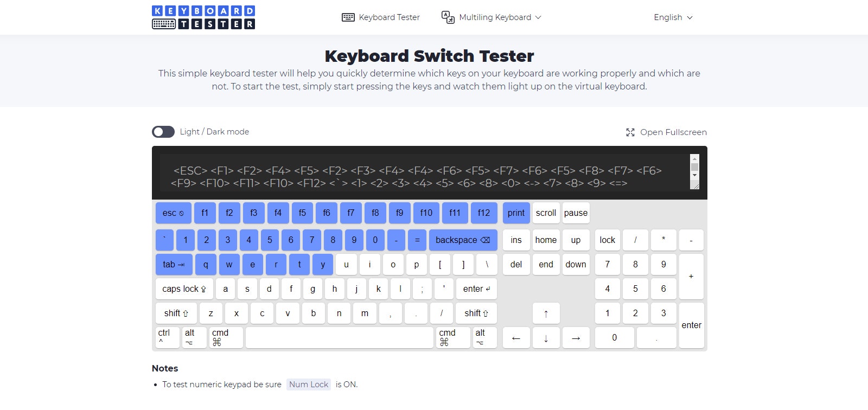
Task: Click the left alt option key
Action: [x=194, y=337]
